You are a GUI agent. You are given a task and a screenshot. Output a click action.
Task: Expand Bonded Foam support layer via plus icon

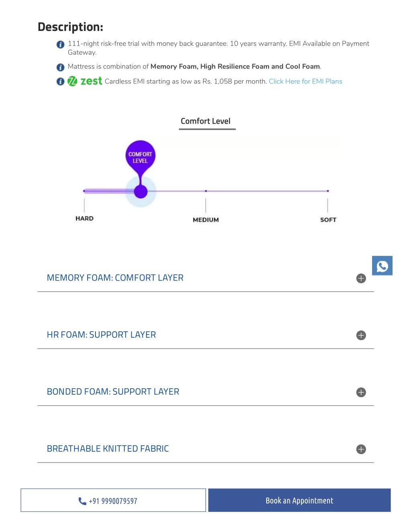coord(361,392)
